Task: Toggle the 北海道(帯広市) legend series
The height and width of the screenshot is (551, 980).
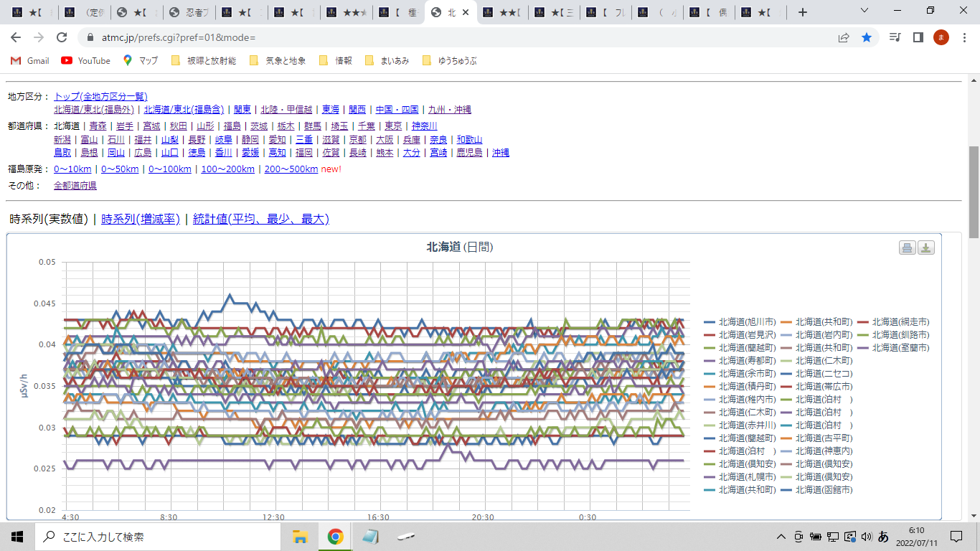Action: (x=816, y=387)
